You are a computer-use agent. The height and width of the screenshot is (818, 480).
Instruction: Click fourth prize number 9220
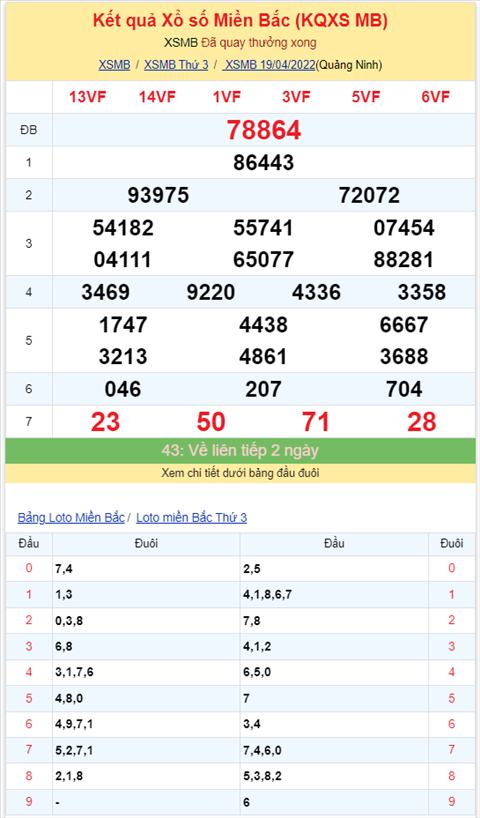[211, 292]
